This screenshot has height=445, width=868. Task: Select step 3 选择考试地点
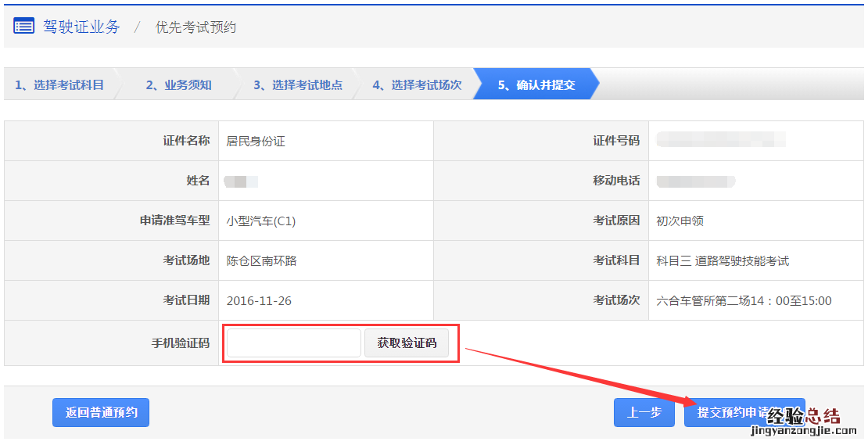[298, 85]
